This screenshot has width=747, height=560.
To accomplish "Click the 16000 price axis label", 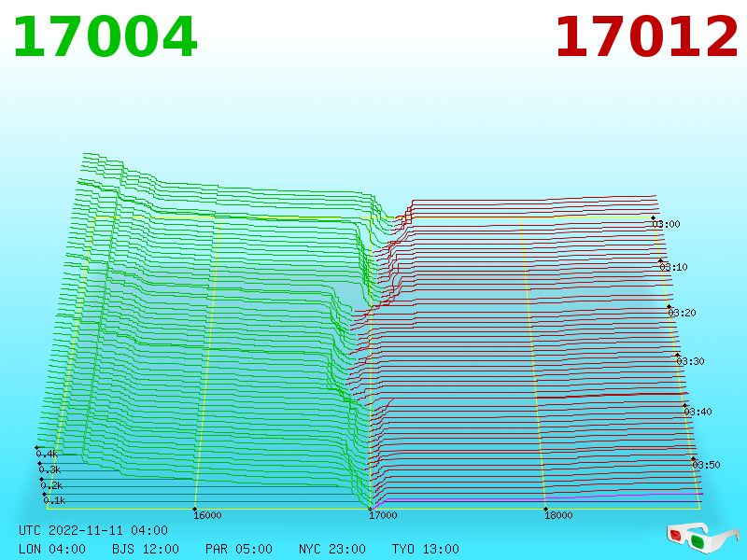I will pos(207,515).
